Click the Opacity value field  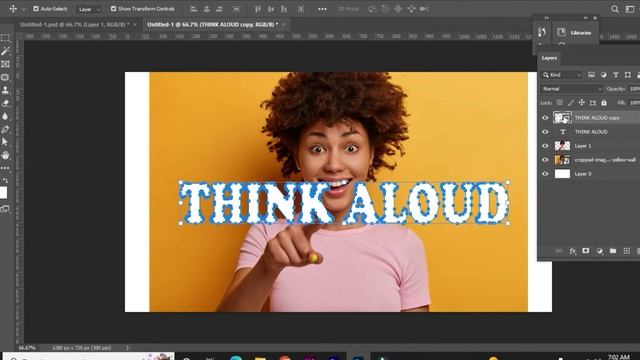634,89
